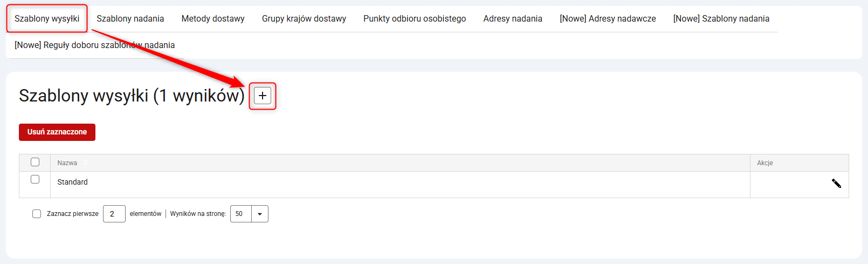Switch to [Nowe] Adresy nadawcze tab
This screenshot has width=868, height=264.
tap(608, 19)
